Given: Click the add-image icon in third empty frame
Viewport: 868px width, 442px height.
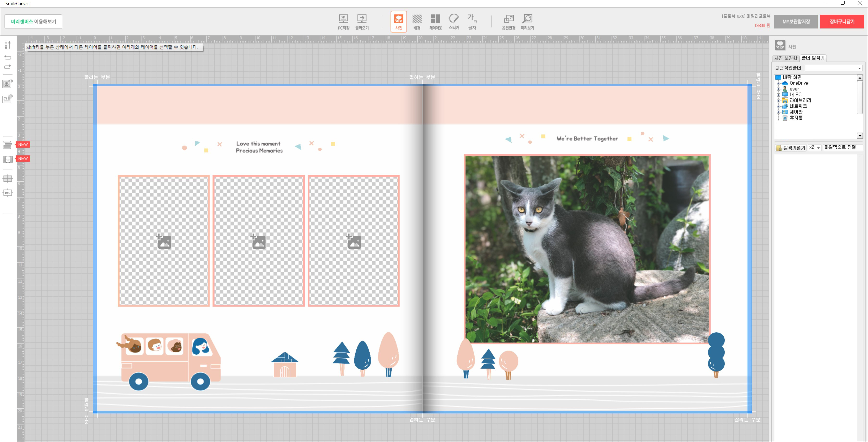Looking at the screenshot, I should tap(354, 241).
